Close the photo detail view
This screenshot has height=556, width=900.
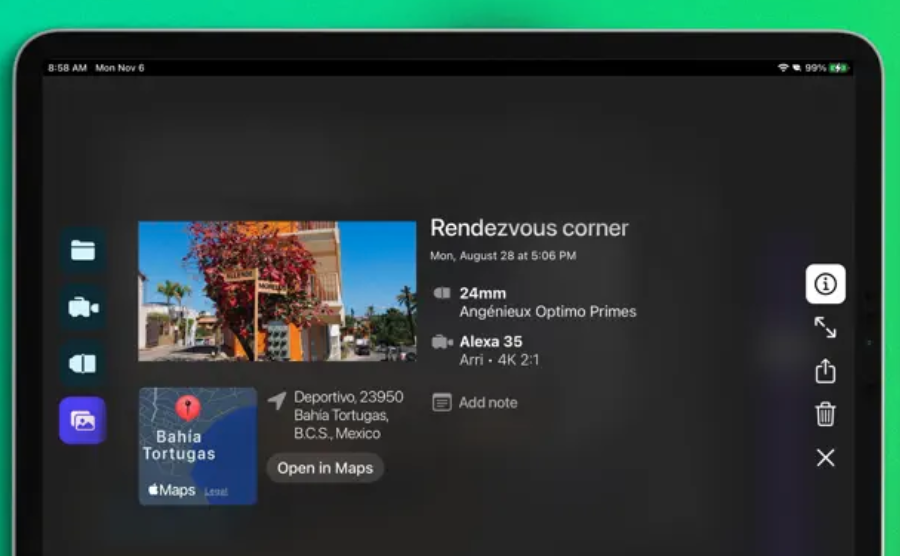(x=825, y=458)
